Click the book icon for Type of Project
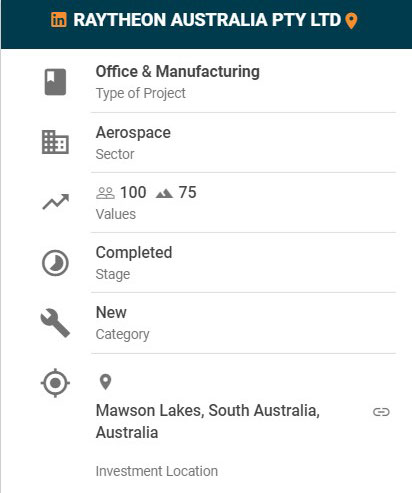This screenshot has width=412, height=493. click(55, 82)
